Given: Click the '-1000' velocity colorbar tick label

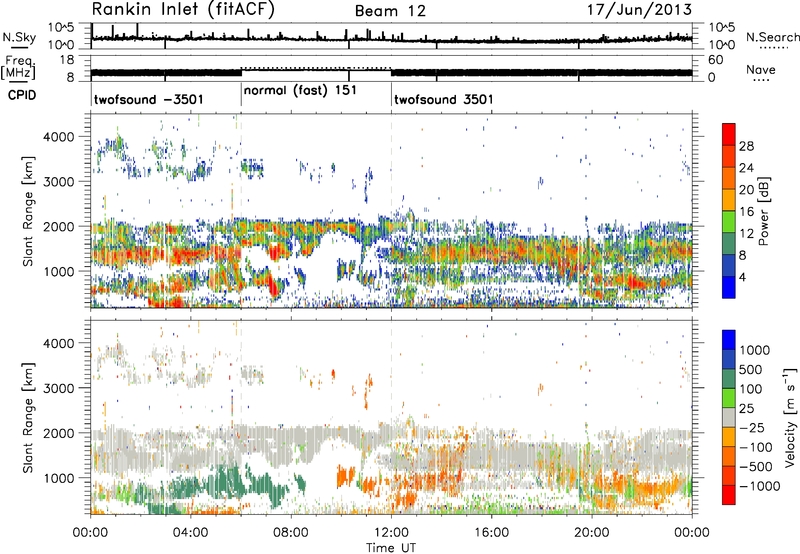Looking at the screenshot, I should point(759,486).
